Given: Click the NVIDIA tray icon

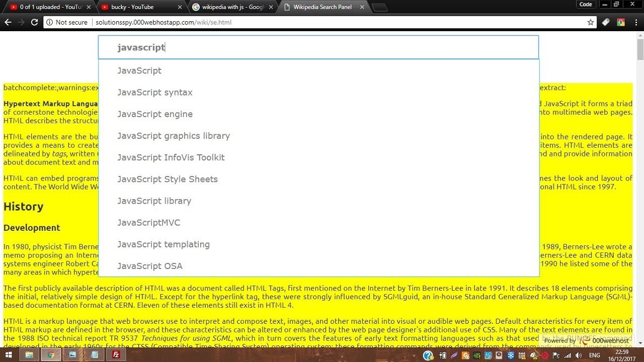Looking at the screenshot, I should (x=476, y=355).
